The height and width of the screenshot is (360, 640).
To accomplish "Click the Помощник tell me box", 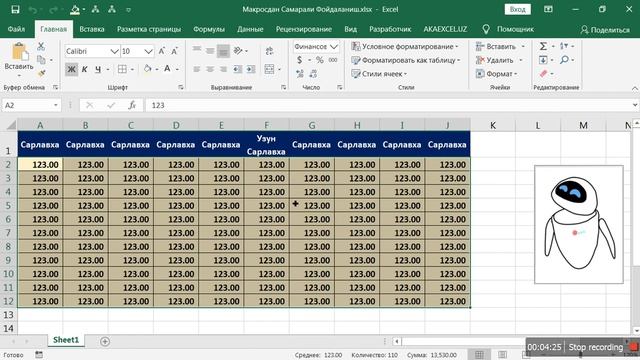I will pyautogui.click(x=508, y=29).
